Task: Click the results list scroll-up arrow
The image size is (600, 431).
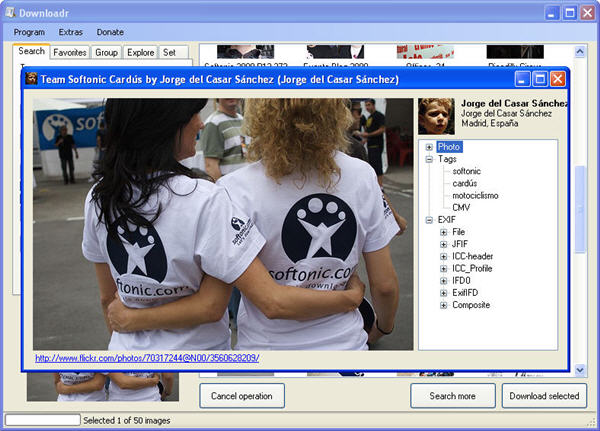Action: 580,51
